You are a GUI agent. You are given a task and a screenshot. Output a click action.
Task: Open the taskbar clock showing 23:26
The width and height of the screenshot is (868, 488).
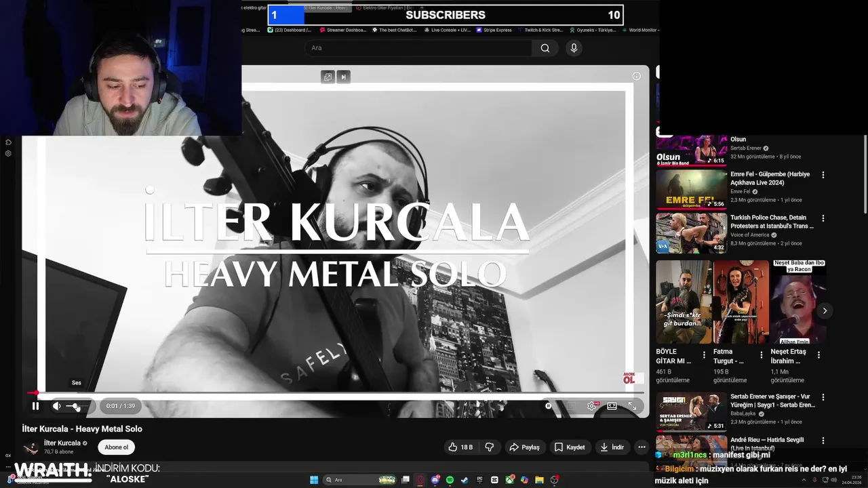coord(851,480)
